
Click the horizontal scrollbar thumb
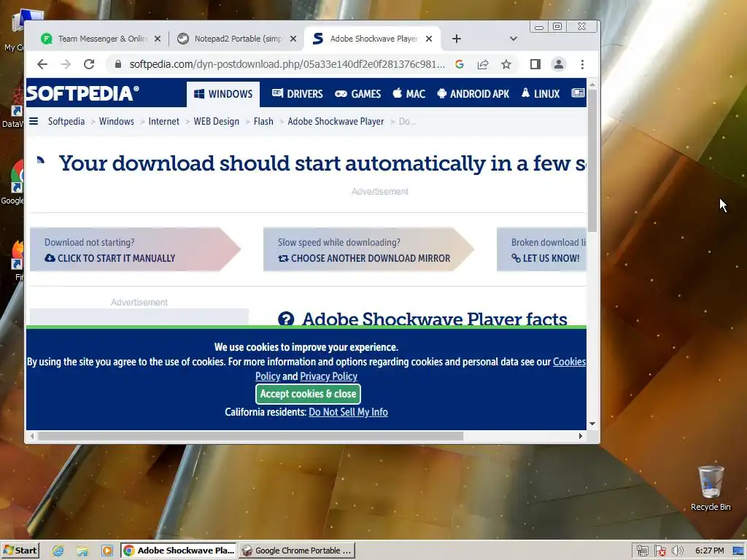point(251,436)
